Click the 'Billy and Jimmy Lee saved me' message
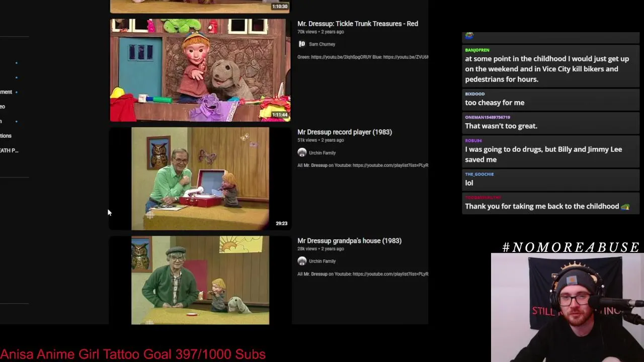644x362 pixels. [x=543, y=154]
